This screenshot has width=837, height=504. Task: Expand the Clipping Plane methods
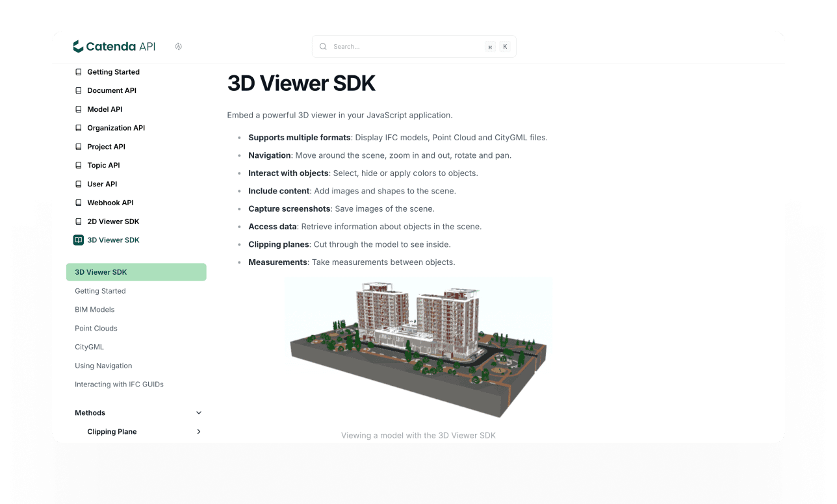coord(199,431)
